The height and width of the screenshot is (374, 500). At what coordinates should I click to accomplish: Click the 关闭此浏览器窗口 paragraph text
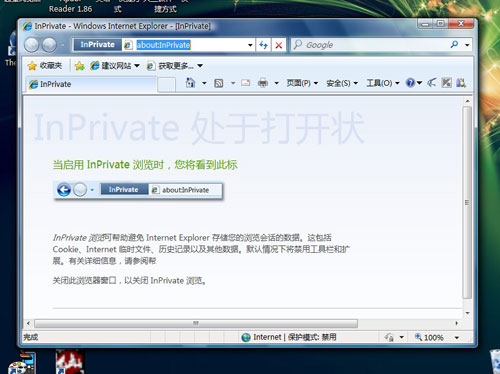click(129, 281)
